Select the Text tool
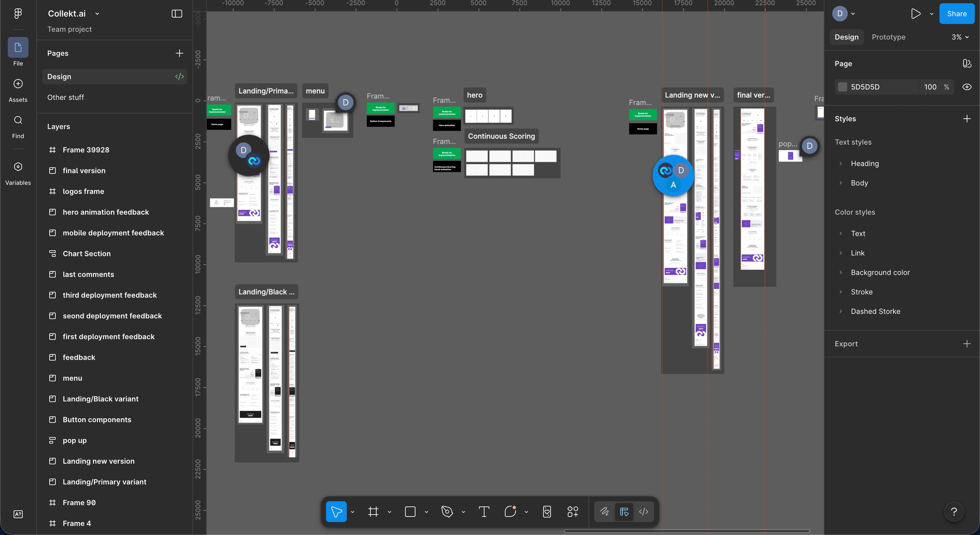 484,512
